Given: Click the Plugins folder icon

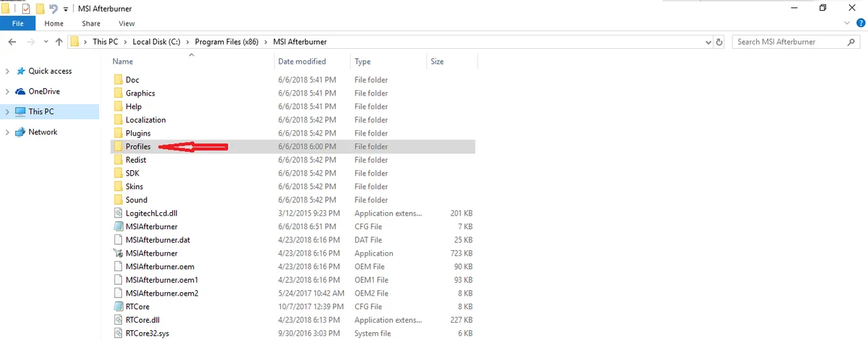Looking at the screenshot, I should [118, 133].
